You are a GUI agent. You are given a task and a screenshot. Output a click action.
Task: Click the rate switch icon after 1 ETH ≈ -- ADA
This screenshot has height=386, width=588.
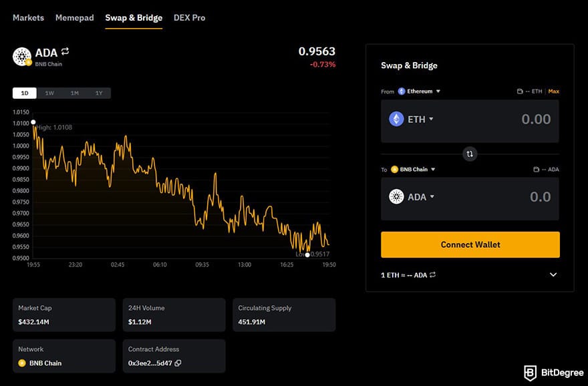coord(432,274)
